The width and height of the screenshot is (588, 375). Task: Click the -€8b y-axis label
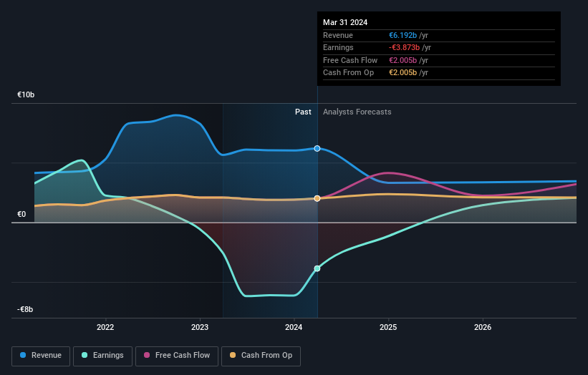pos(25,309)
